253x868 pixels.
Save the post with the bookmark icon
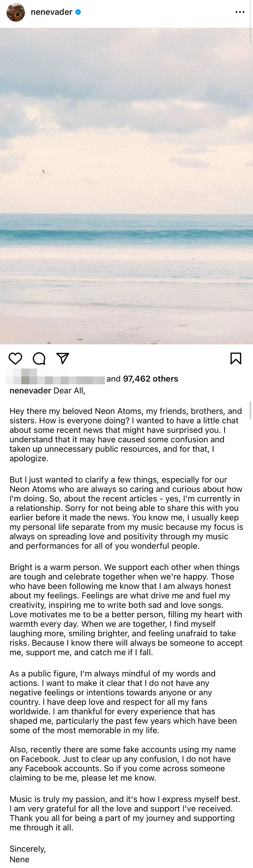point(236,358)
